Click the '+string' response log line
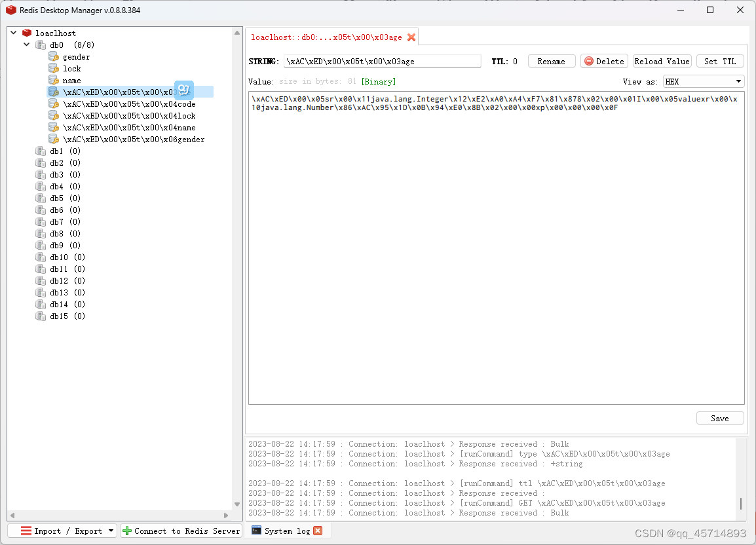The height and width of the screenshot is (545, 756). 415,464
